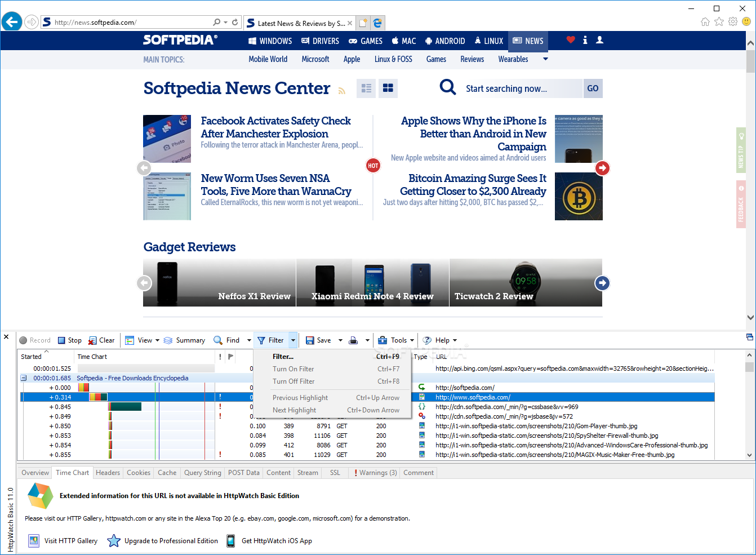Click the page vertical scrollbar down arrow
756x555 pixels.
(750, 317)
